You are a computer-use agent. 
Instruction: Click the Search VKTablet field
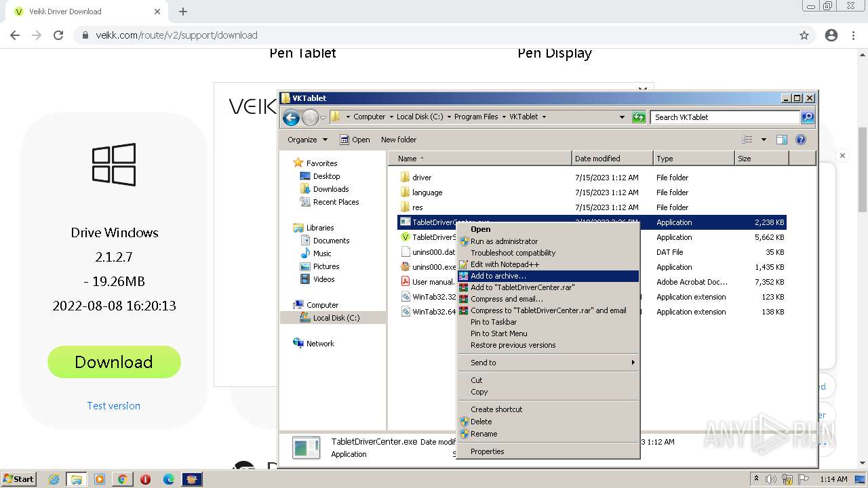[725, 117]
